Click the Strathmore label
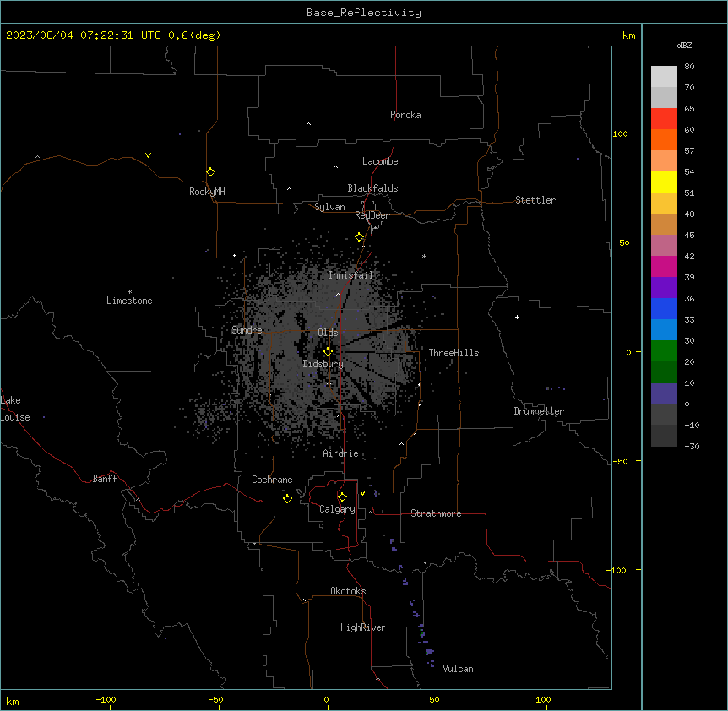This screenshot has width=728, height=711. 436,513
